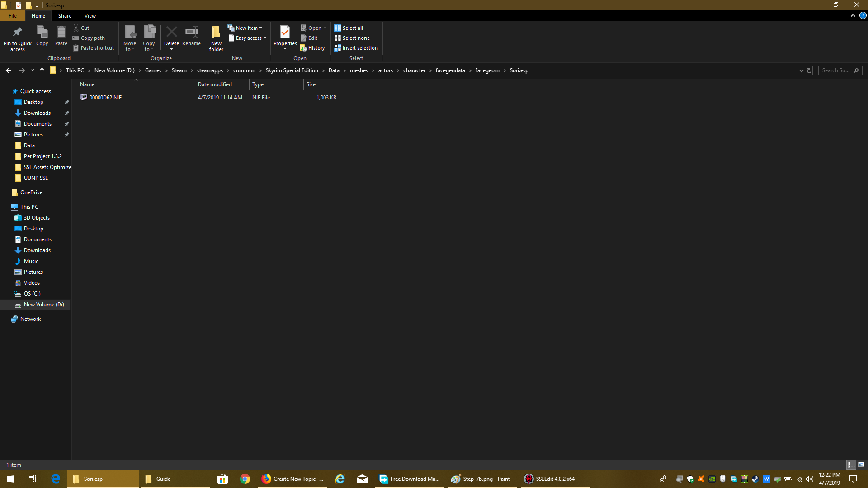868x488 pixels.
Task: Click the Paste clipboard icon
Action: 61,36
